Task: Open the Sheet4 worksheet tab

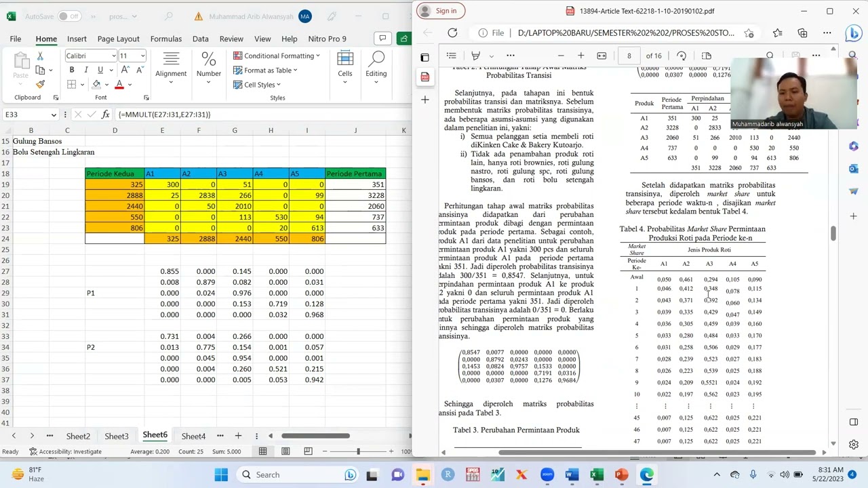Action: [193, 436]
